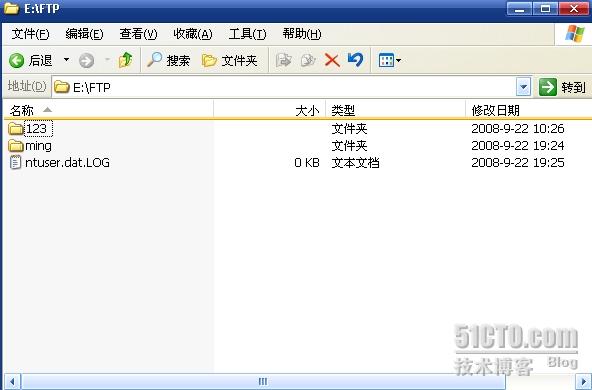The image size is (592, 390).
Task: Open the Views dropdown button
Action: (389, 60)
